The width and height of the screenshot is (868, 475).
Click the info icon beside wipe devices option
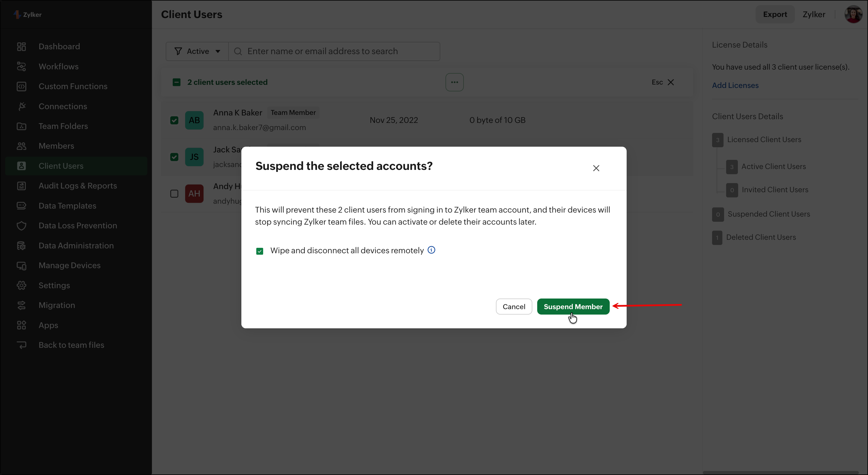pyautogui.click(x=431, y=250)
